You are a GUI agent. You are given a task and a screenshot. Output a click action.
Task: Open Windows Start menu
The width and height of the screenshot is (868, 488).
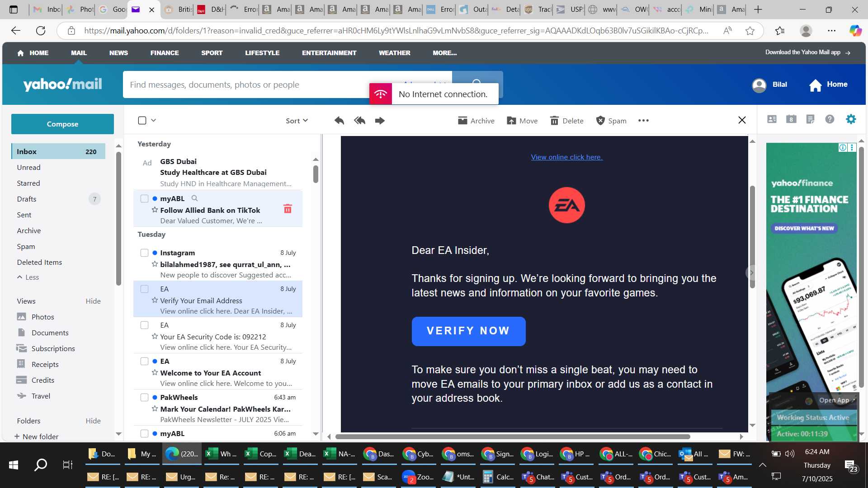(14, 465)
